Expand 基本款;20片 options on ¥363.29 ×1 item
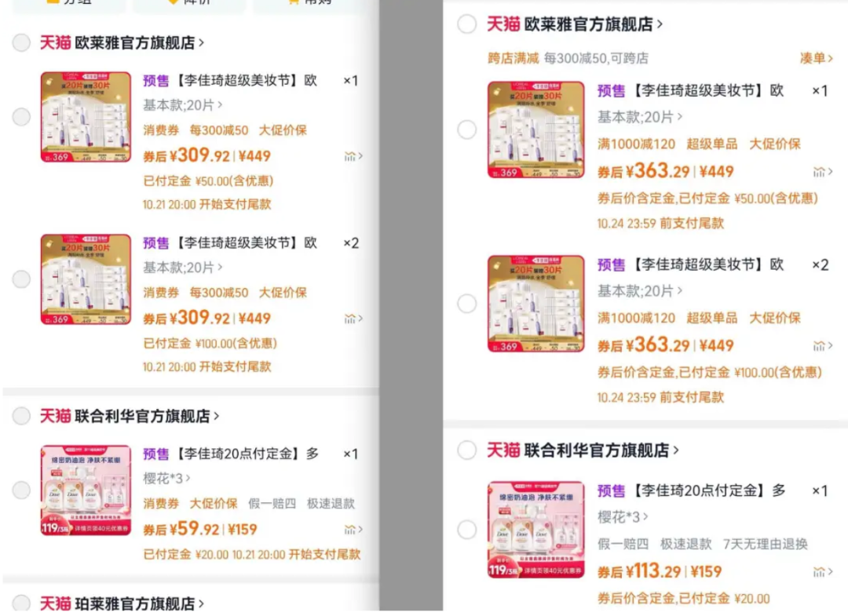Screen dimensions: 848x616 click(640, 117)
